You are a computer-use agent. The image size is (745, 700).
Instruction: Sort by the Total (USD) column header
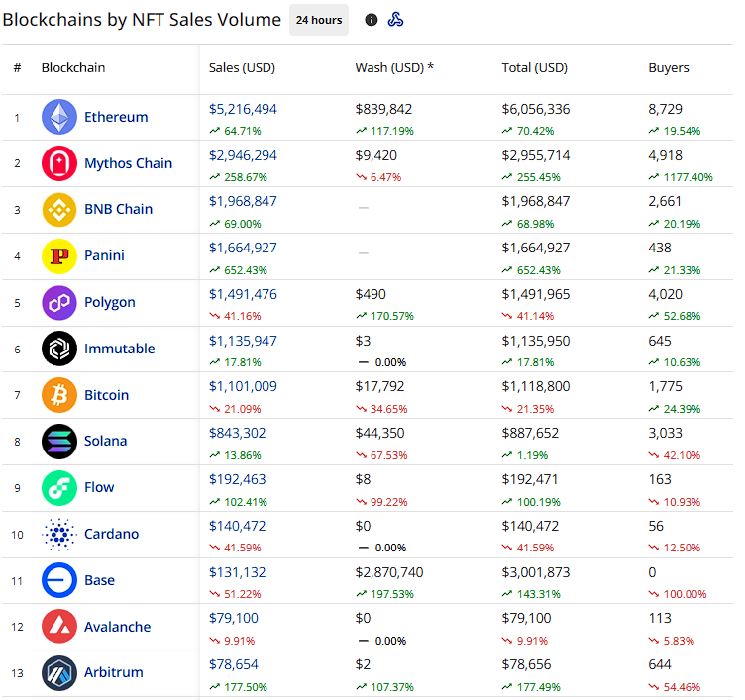tap(535, 68)
